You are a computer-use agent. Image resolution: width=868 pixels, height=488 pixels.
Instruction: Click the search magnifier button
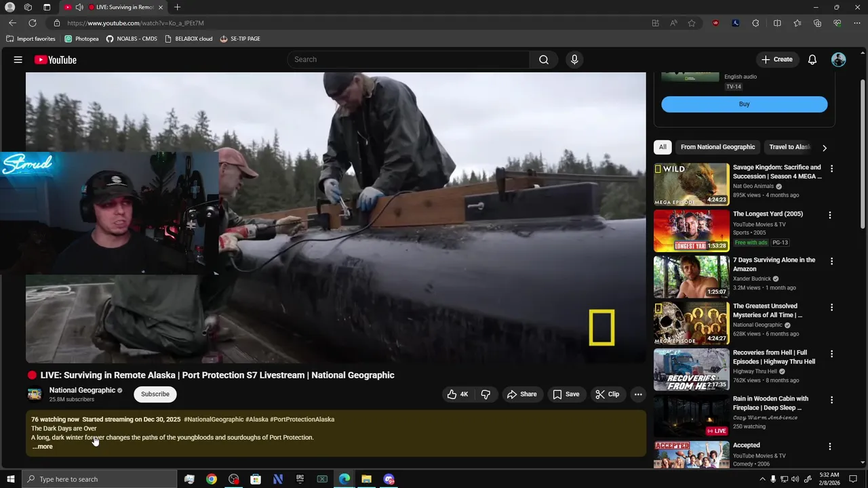(544, 60)
